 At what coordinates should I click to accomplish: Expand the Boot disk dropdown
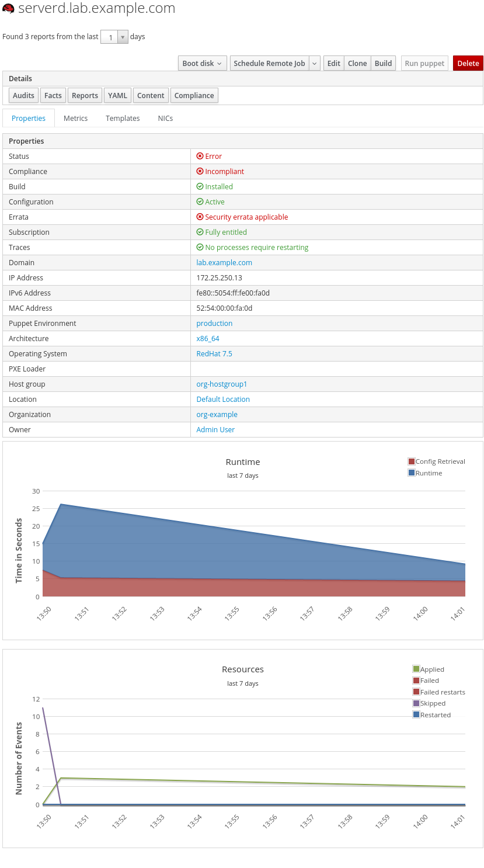click(x=202, y=63)
